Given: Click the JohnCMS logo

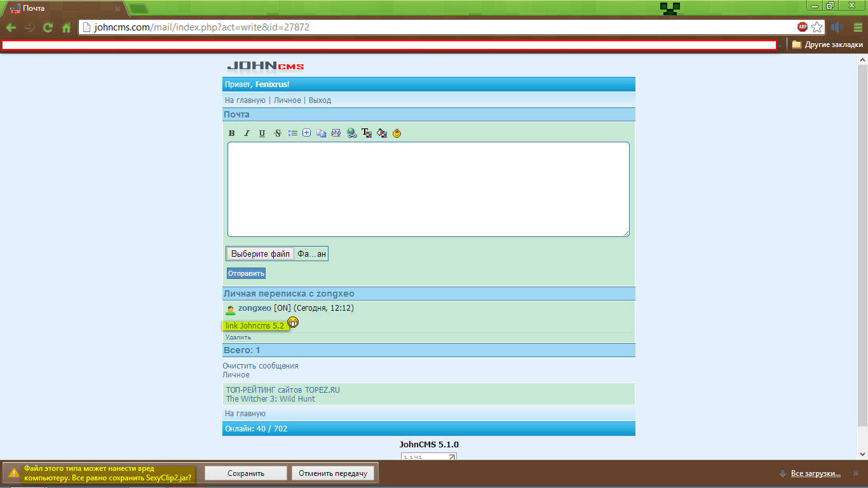Looking at the screenshot, I should [266, 66].
